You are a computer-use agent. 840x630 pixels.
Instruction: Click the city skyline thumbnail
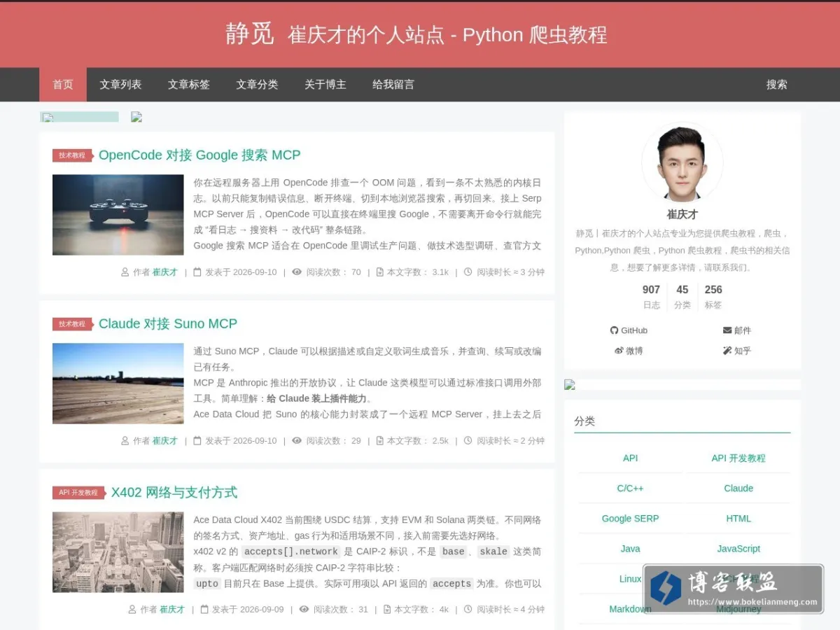coord(118,552)
